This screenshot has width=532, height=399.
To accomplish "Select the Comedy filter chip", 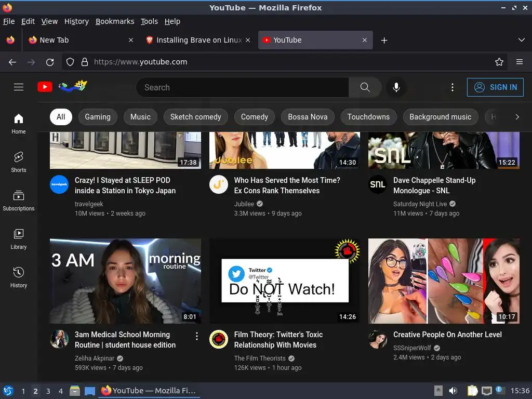I will point(255,117).
